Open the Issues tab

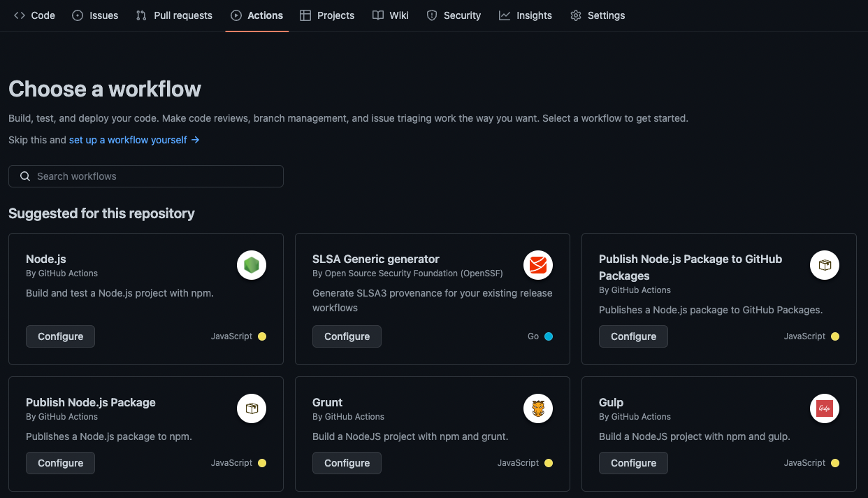95,15
